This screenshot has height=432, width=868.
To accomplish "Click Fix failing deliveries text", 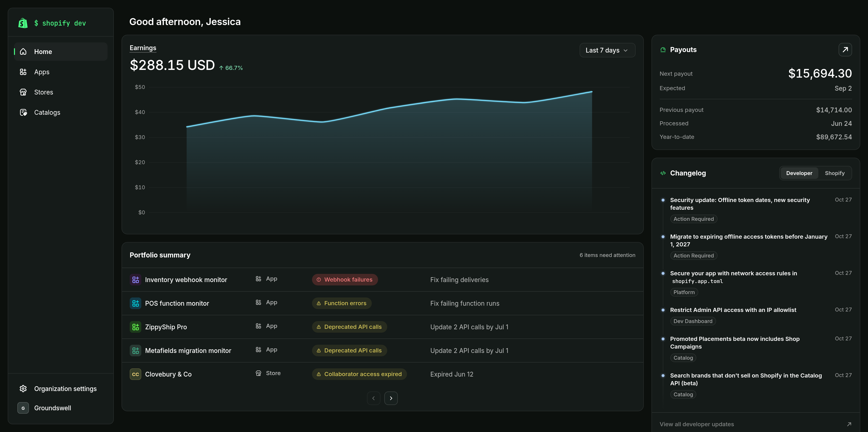I will [459, 280].
